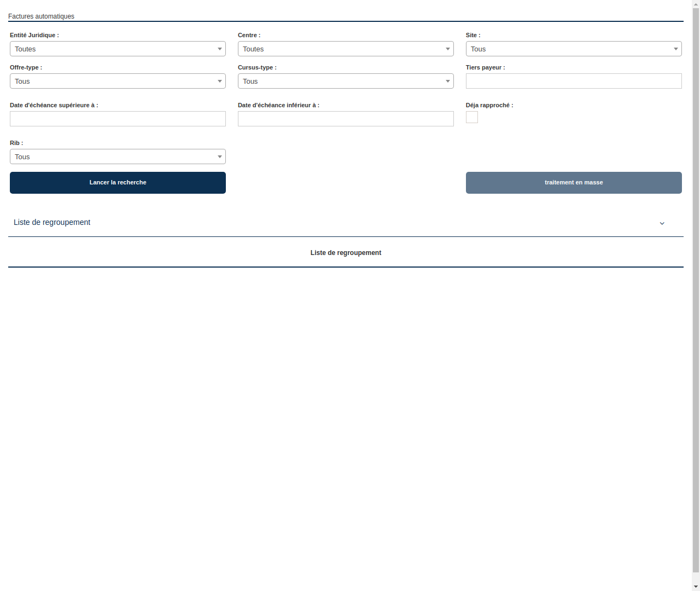Focus the Tiers payeur input field
This screenshot has width=700, height=591.
pyautogui.click(x=574, y=81)
